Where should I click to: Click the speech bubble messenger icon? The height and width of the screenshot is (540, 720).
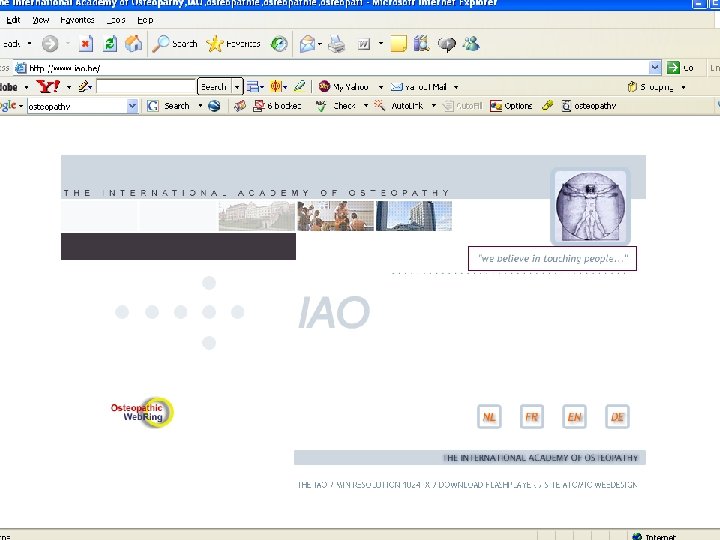[x=446, y=44]
